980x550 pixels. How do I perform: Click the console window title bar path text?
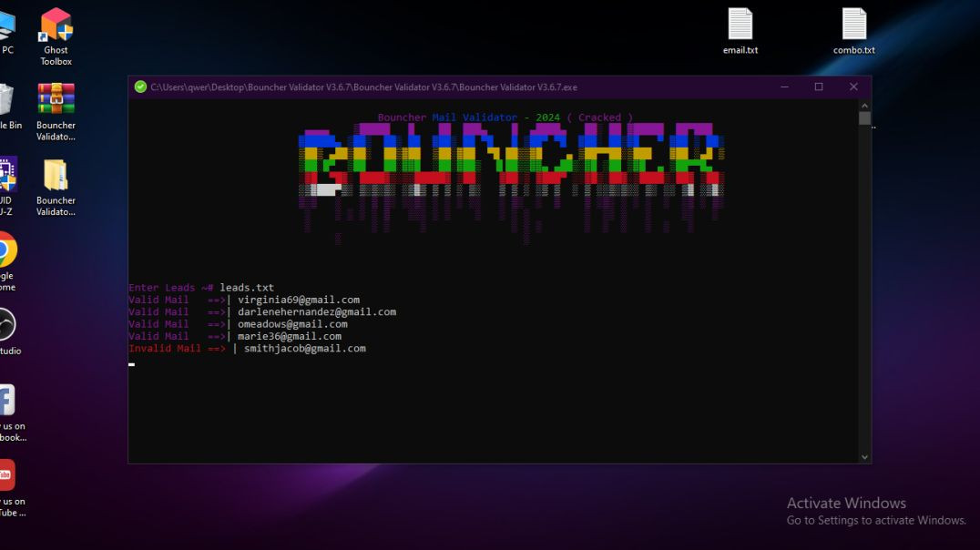363,87
